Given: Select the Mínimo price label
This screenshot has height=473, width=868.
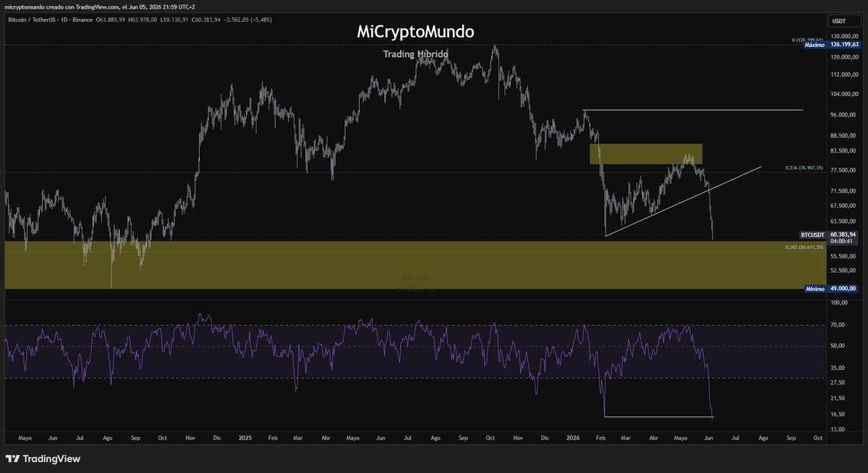Looking at the screenshot, I should pyautogui.click(x=815, y=289).
